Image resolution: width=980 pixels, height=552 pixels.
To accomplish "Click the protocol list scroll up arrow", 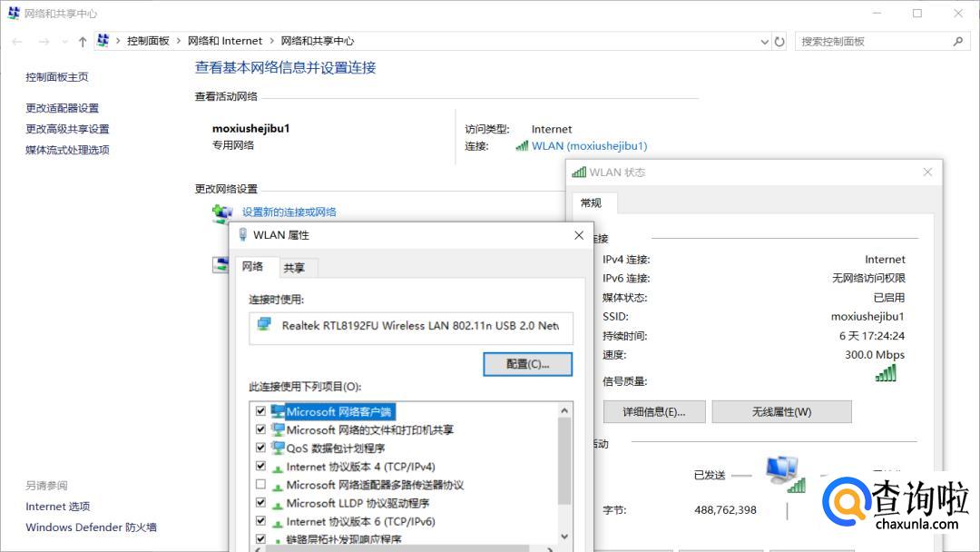I will 564,410.
